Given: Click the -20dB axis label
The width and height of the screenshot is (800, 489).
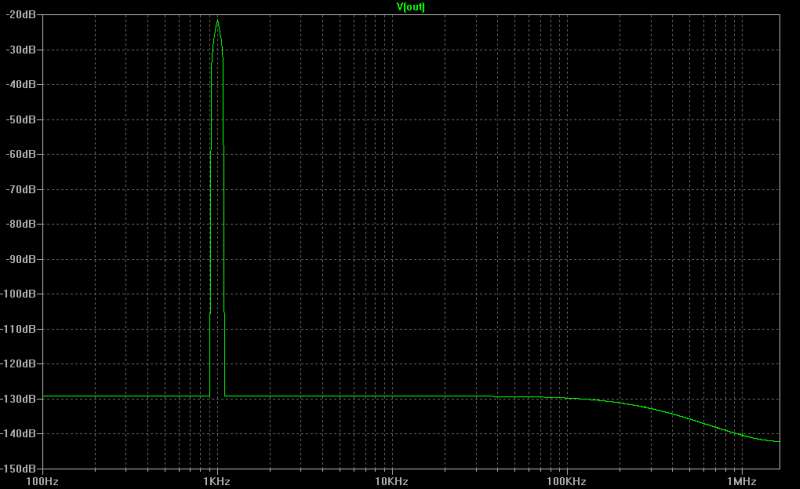Looking at the screenshot, I should coord(21,15).
